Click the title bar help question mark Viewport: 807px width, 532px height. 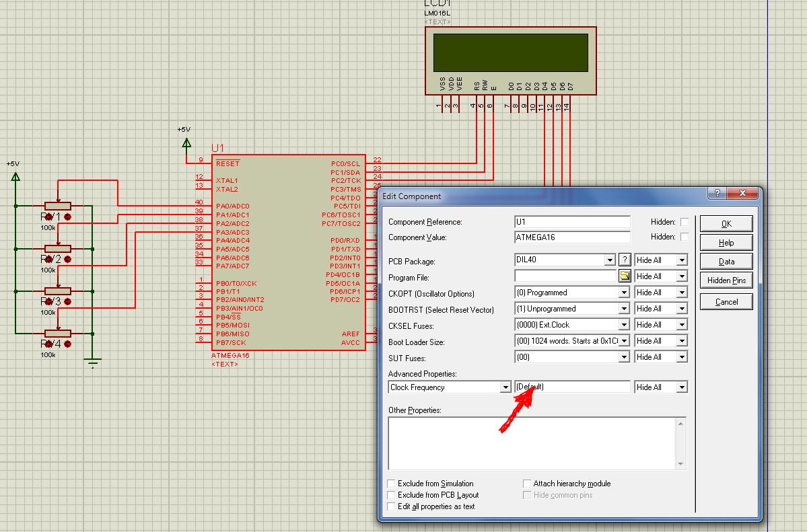(717, 193)
